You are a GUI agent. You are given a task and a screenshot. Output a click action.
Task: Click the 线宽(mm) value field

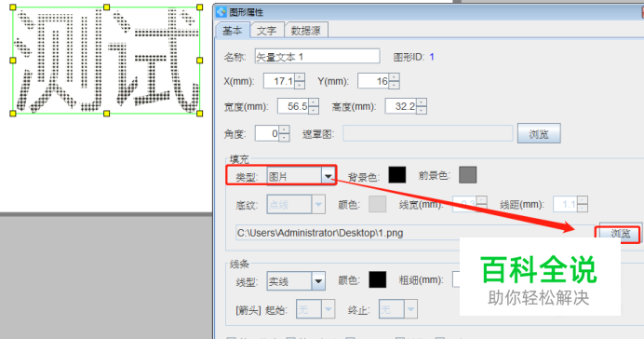point(464,204)
